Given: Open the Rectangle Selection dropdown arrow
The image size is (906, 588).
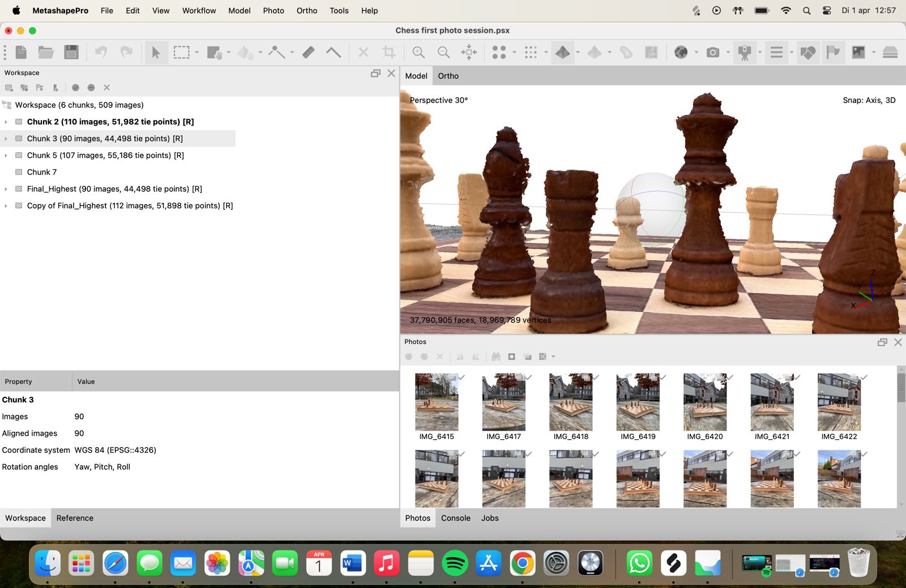Looking at the screenshot, I should click(x=197, y=53).
